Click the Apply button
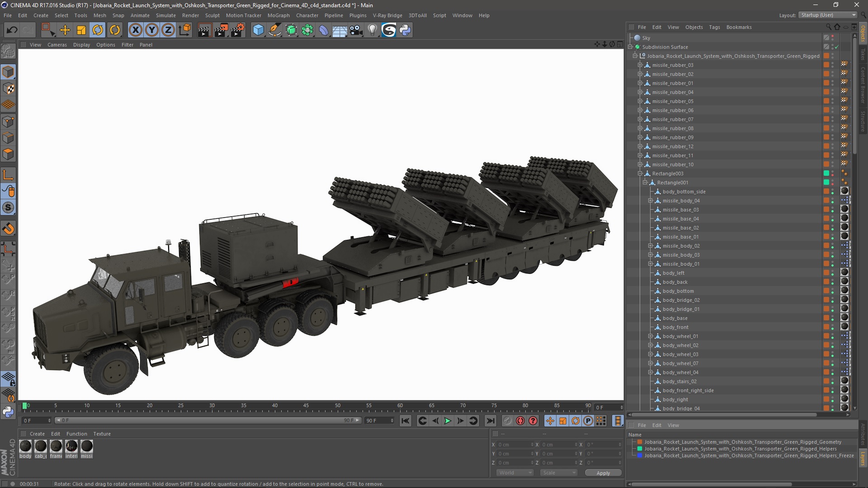The height and width of the screenshot is (488, 868). (x=603, y=473)
